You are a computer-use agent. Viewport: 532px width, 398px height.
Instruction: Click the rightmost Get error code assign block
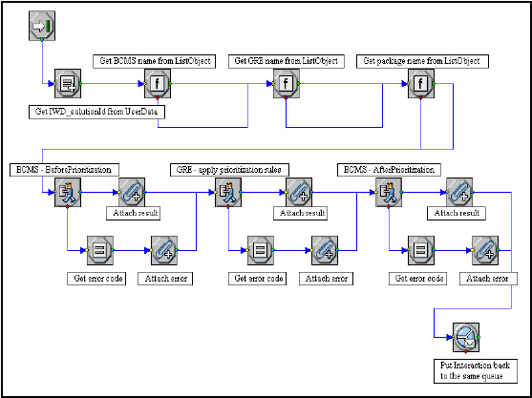tap(421, 250)
